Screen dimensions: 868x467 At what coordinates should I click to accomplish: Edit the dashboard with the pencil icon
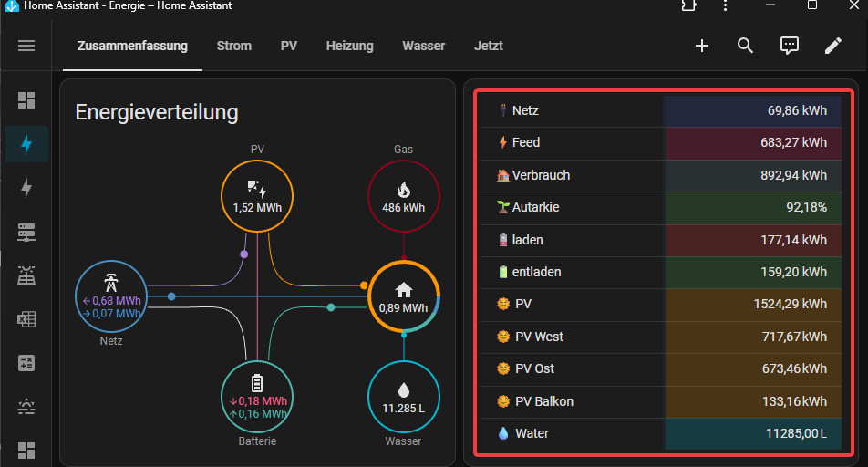(833, 46)
